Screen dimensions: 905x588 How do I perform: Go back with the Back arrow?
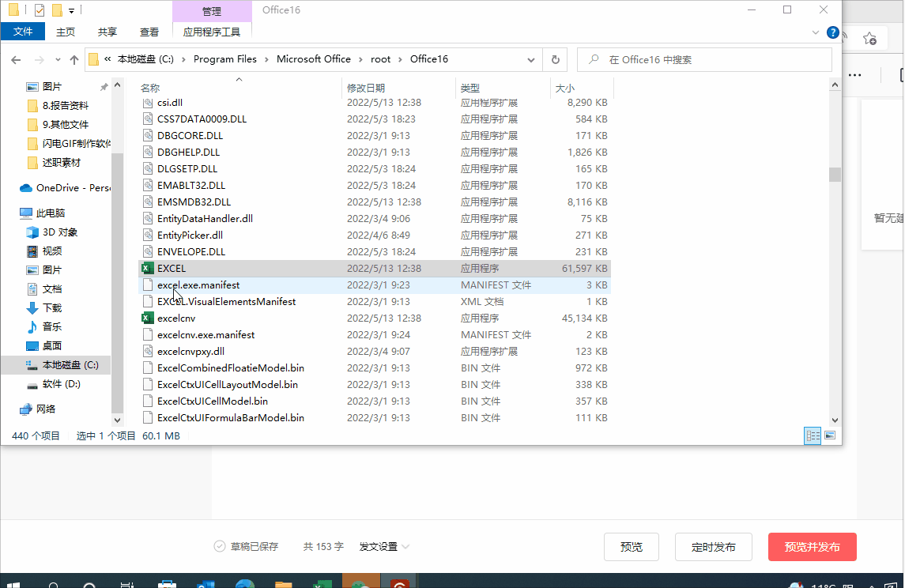[16, 59]
